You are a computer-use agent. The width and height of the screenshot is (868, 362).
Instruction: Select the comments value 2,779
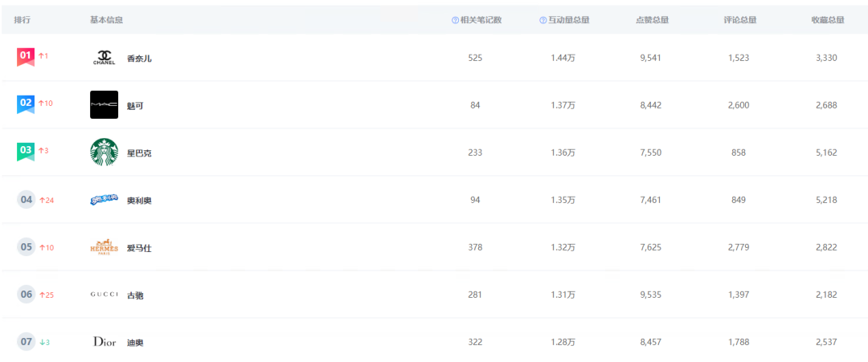coord(739,247)
